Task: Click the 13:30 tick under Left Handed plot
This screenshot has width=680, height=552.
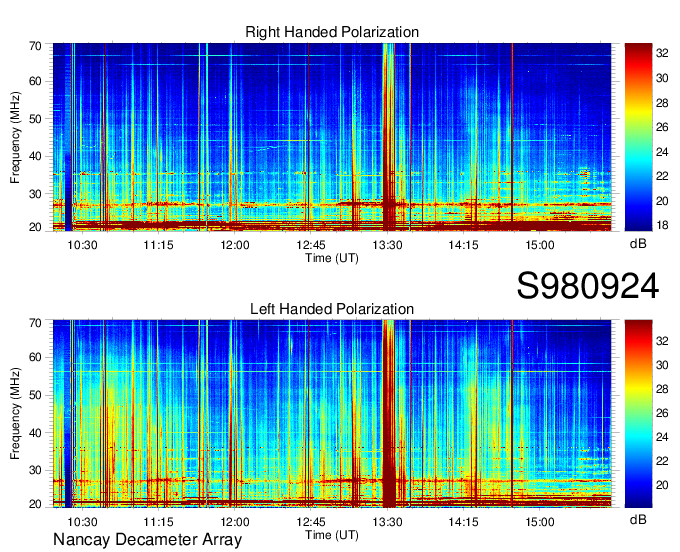Action: point(387,522)
